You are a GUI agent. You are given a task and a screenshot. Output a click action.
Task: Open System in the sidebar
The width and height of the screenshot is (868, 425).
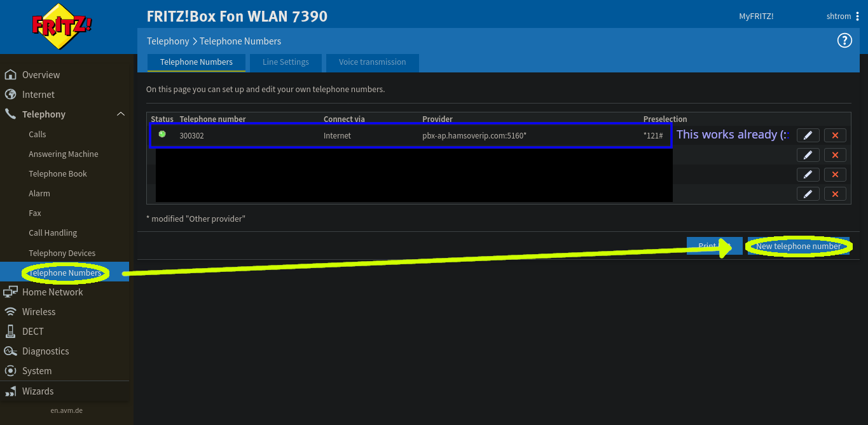tap(37, 371)
